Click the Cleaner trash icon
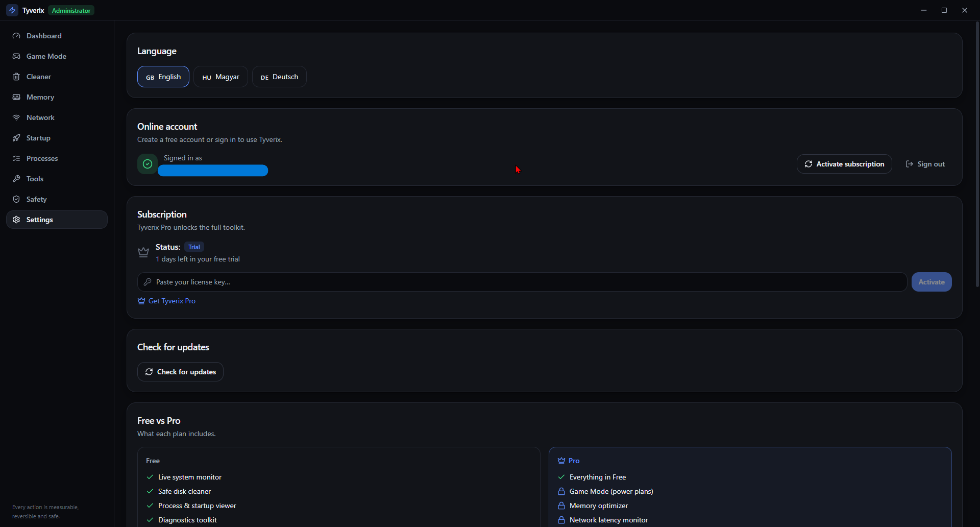Screen dimensions: 980x527 coord(16,77)
